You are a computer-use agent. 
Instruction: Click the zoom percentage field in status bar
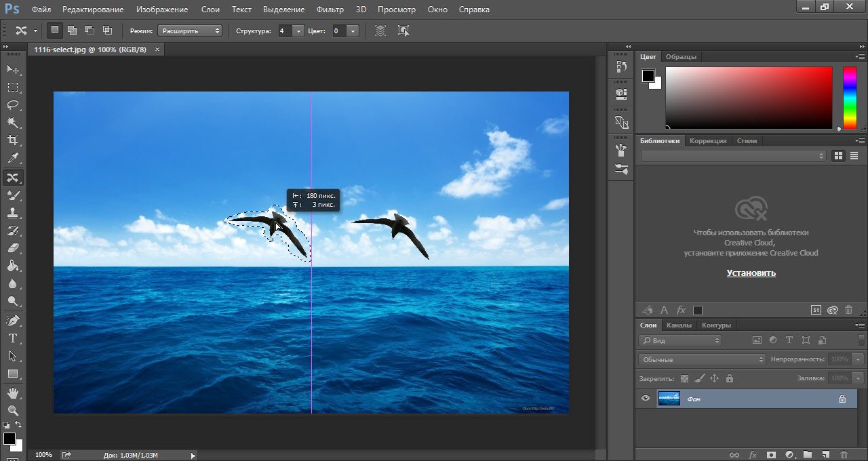[43, 455]
